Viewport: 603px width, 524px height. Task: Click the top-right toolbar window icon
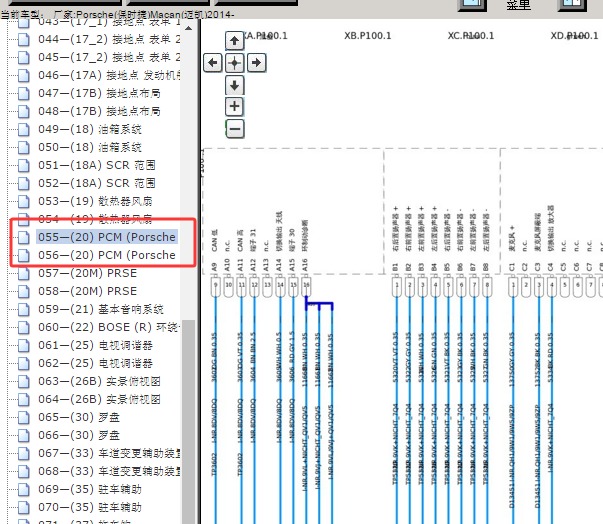572,5
